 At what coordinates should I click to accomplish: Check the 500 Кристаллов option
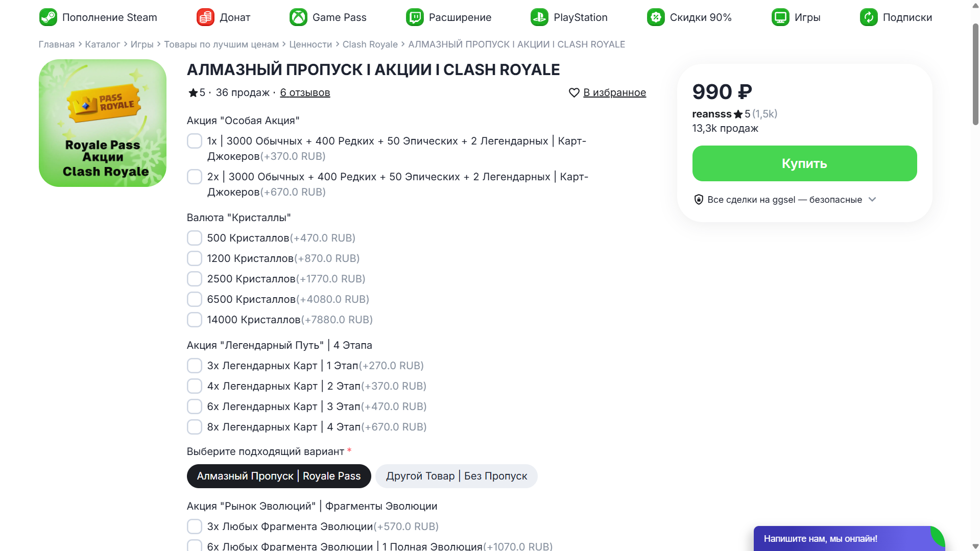(195, 238)
